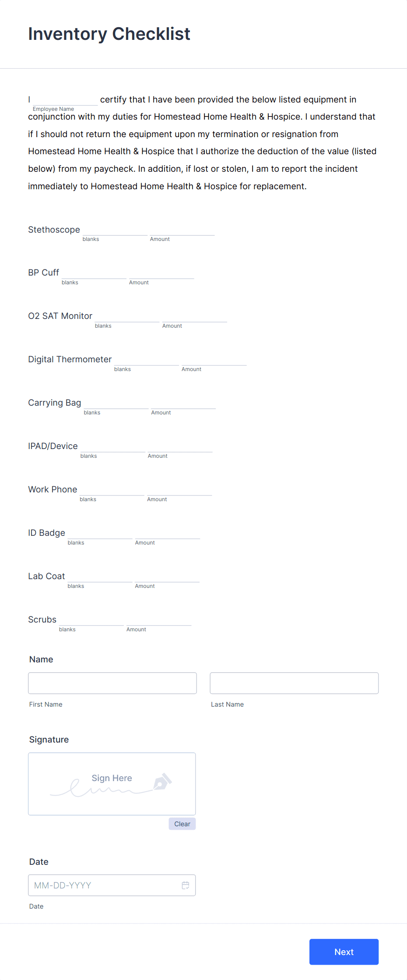Select the Carrying Bag blanks line
Viewport: 407px width, 980px height.
[116, 406]
